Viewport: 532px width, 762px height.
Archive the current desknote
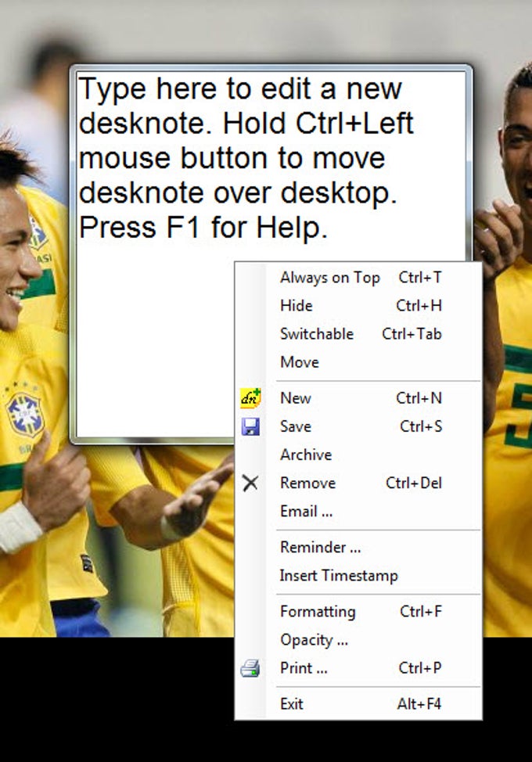[358, 455]
